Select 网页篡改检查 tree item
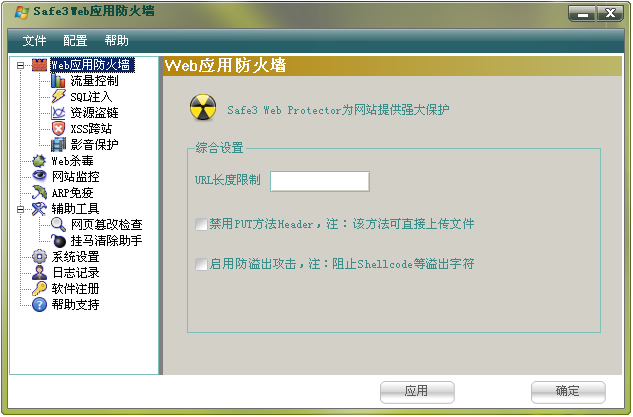Viewport: 633px width, 417px height. (x=107, y=224)
